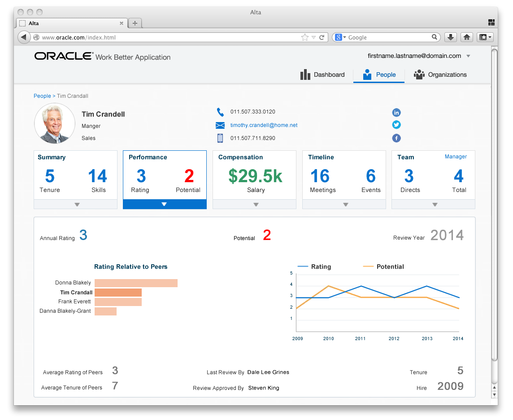Open Tim Crandell's LinkedIn profile icon
Viewport: 513px width, 420px height.
396,113
